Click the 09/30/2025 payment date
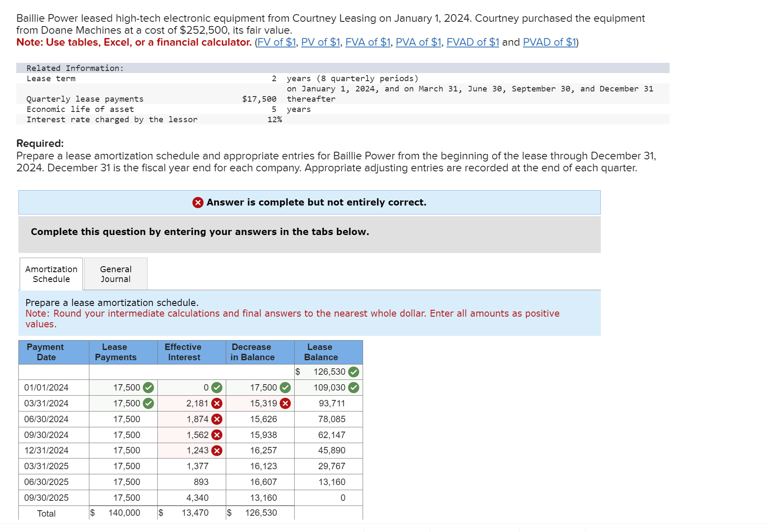Image resolution: width=768 pixels, height=532 pixels. coord(46,498)
